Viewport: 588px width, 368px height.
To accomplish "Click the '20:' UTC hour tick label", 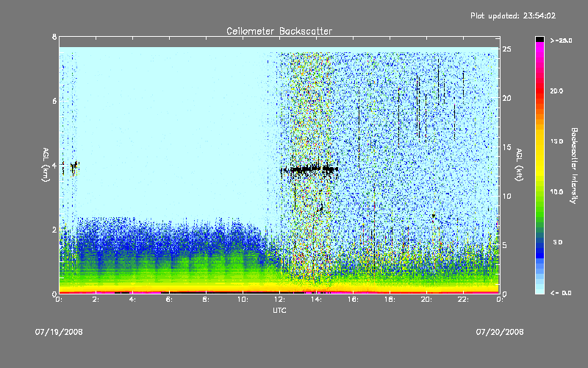I will point(427,300).
